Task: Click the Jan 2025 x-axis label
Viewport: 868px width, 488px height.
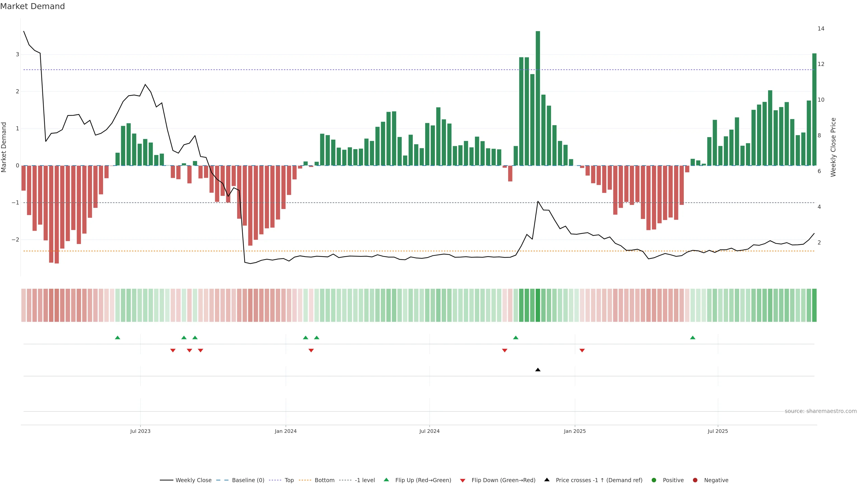Action: pyautogui.click(x=575, y=431)
